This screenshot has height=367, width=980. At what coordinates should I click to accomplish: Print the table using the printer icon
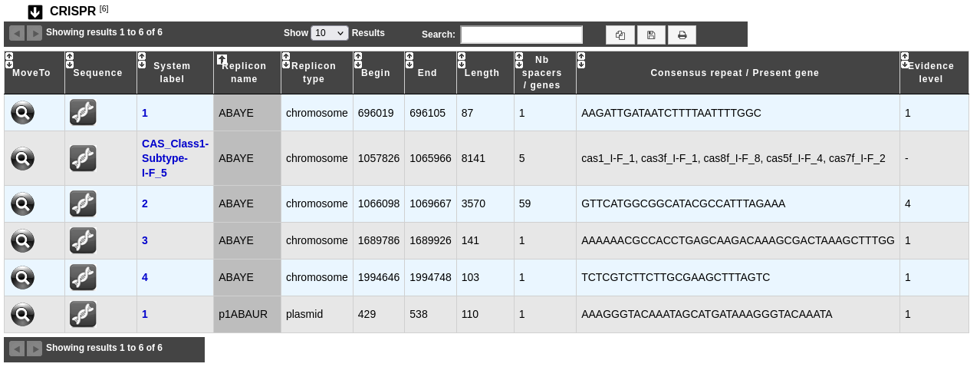click(682, 35)
